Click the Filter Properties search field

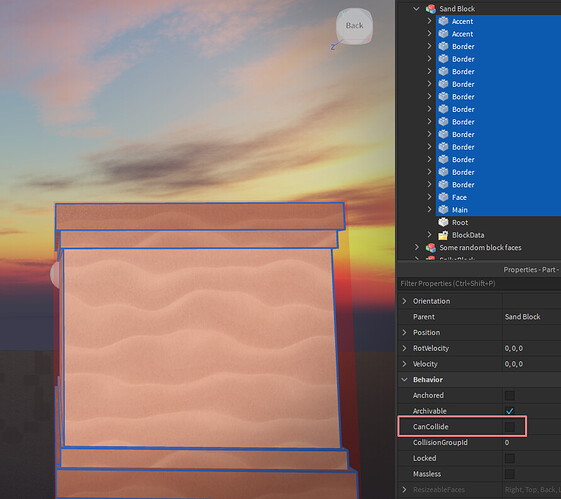(x=479, y=284)
